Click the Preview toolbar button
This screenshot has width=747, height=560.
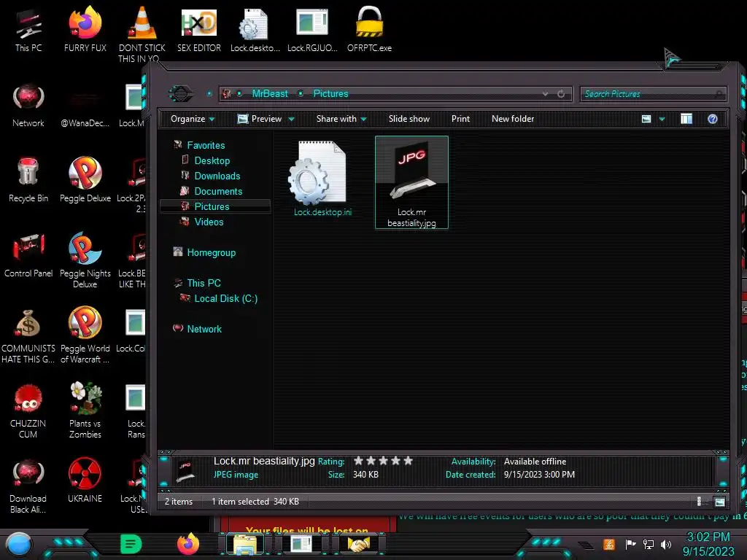coord(260,119)
